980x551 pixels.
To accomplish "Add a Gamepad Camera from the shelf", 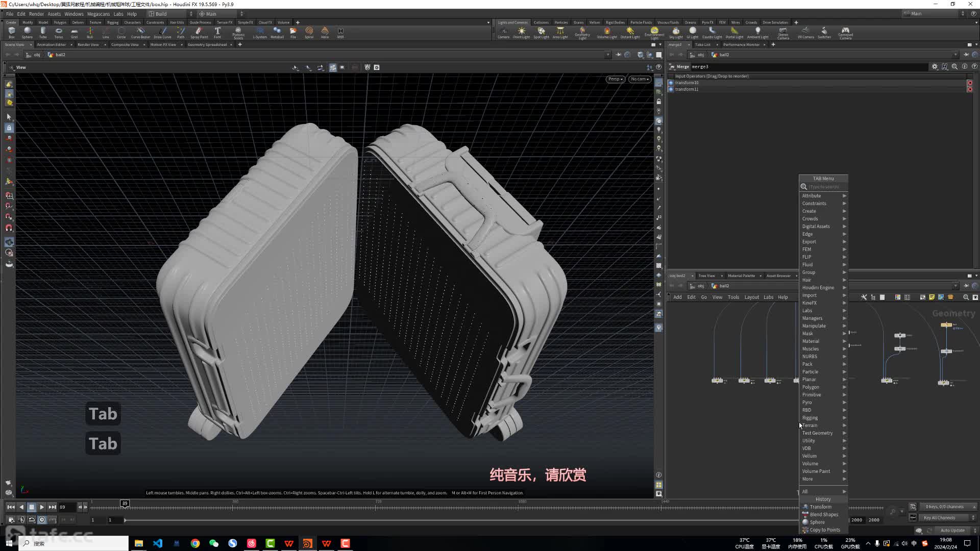I will (x=845, y=33).
